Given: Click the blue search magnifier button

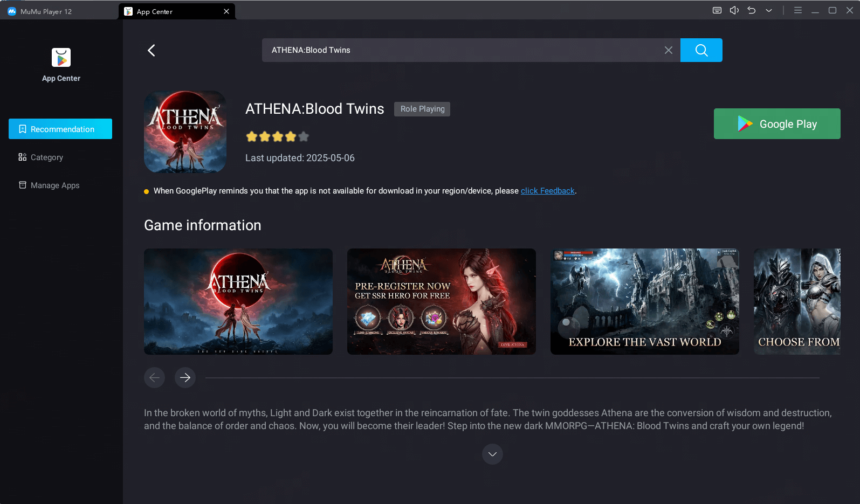Looking at the screenshot, I should [x=701, y=50].
